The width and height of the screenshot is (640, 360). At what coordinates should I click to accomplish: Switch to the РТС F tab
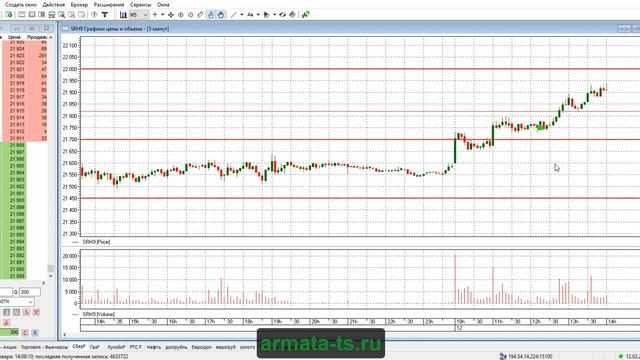coord(136,347)
